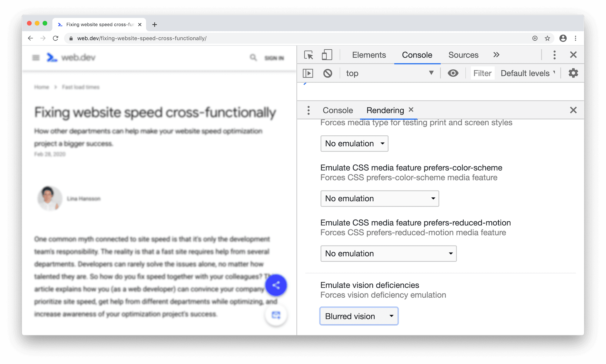Switch to the Sources tab in DevTools
Viewport: 606px width, 364px height.
(x=463, y=55)
